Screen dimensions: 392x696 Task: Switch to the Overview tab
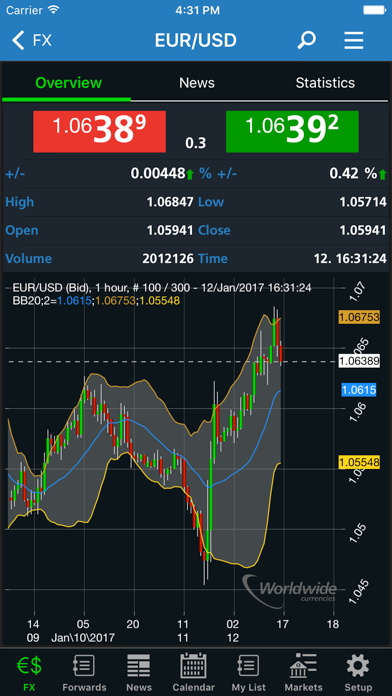[68, 83]
